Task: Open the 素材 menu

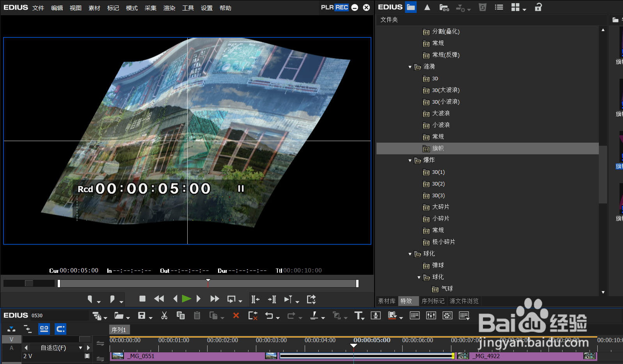Action: [x=94, y=8]
